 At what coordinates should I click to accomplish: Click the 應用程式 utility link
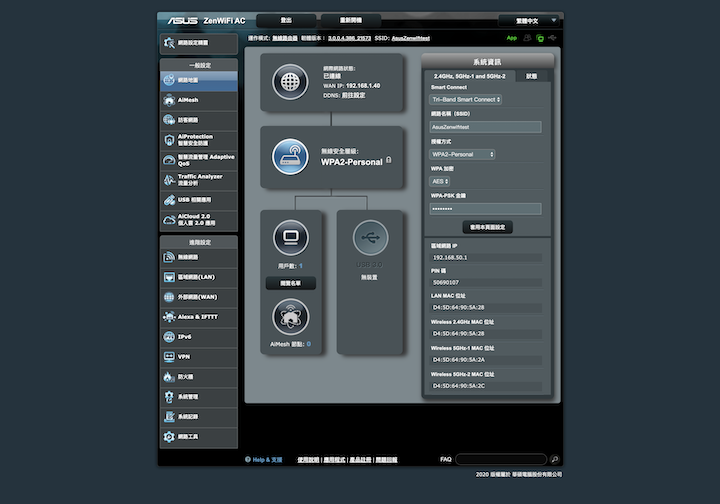(x=334, y=459)
